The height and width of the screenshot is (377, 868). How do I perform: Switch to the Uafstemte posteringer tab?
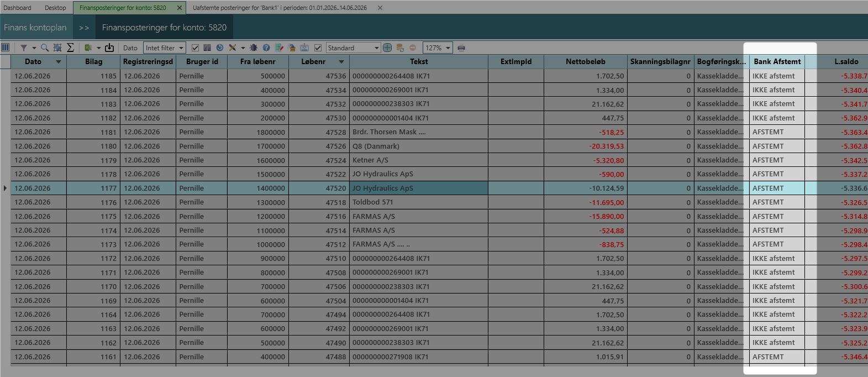pos(280,8)
